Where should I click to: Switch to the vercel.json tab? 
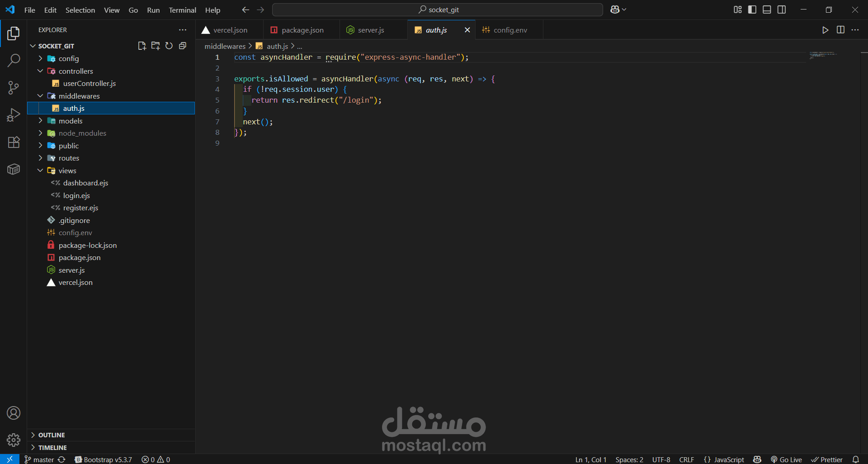coord(230,30)
